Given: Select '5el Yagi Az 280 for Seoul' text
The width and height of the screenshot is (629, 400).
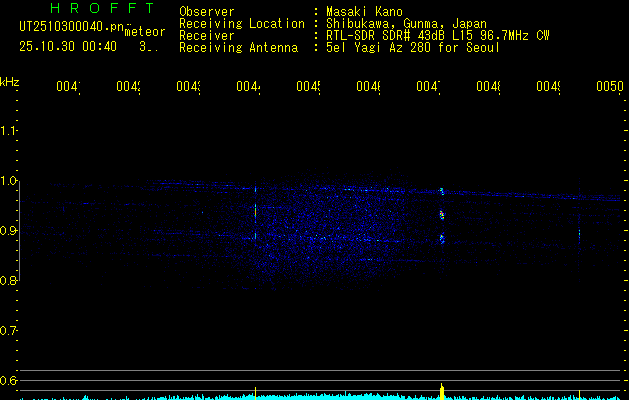Looking at the screenshot, I should coord(413,48).
